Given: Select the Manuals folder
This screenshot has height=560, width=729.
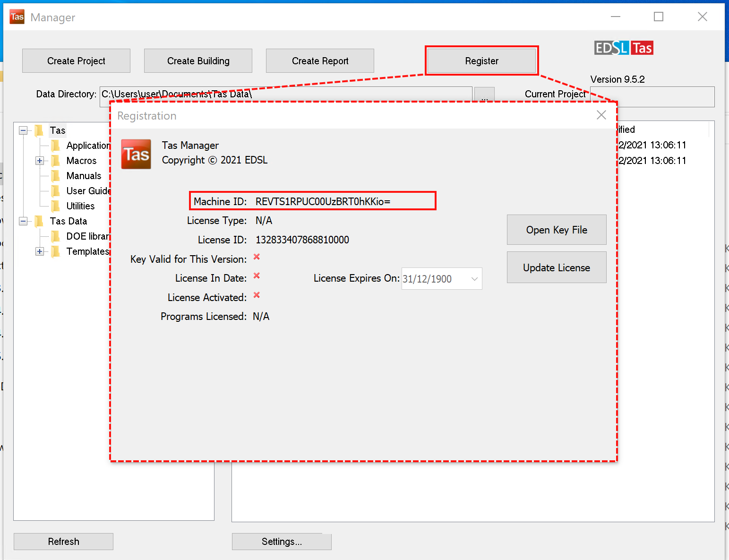Looking at the screenshot, I should click(84, 176).
